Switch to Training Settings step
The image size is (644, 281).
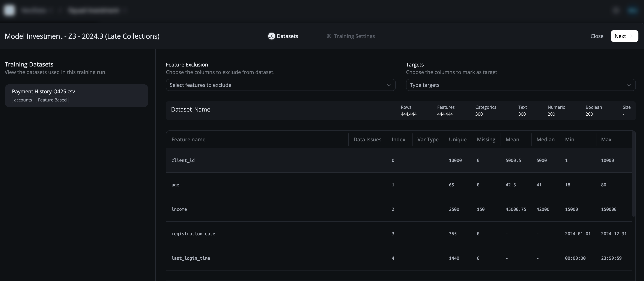(x=354, y=36)
